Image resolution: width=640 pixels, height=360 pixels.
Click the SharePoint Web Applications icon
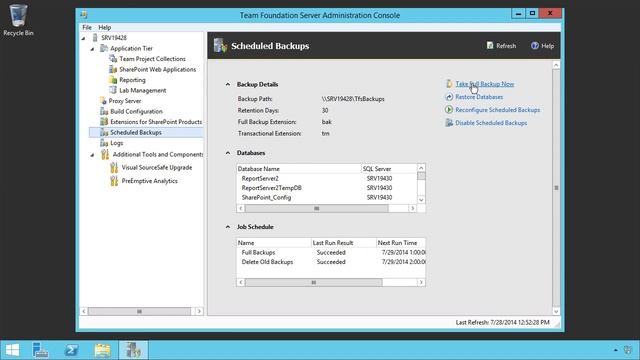click(113, 69)
